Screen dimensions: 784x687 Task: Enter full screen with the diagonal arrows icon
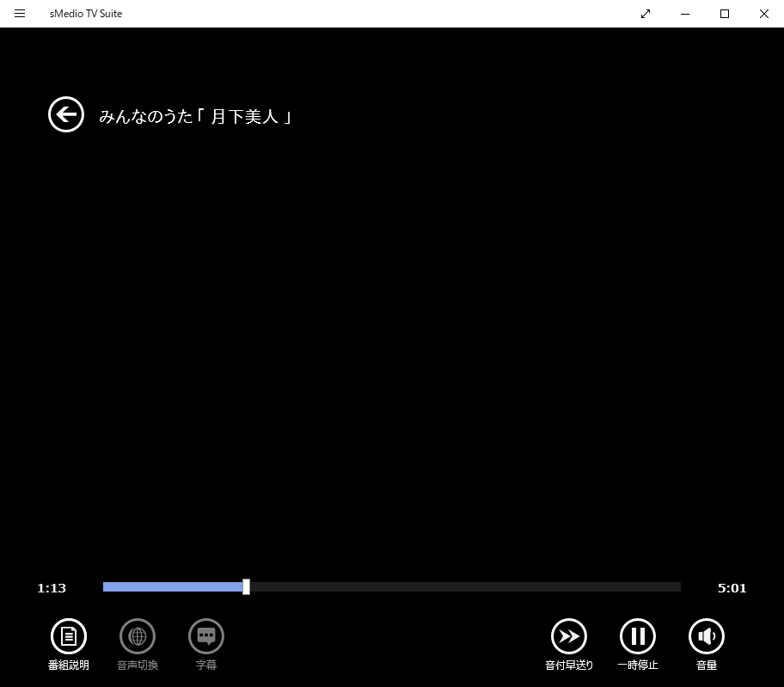click(x=646, y=14)
